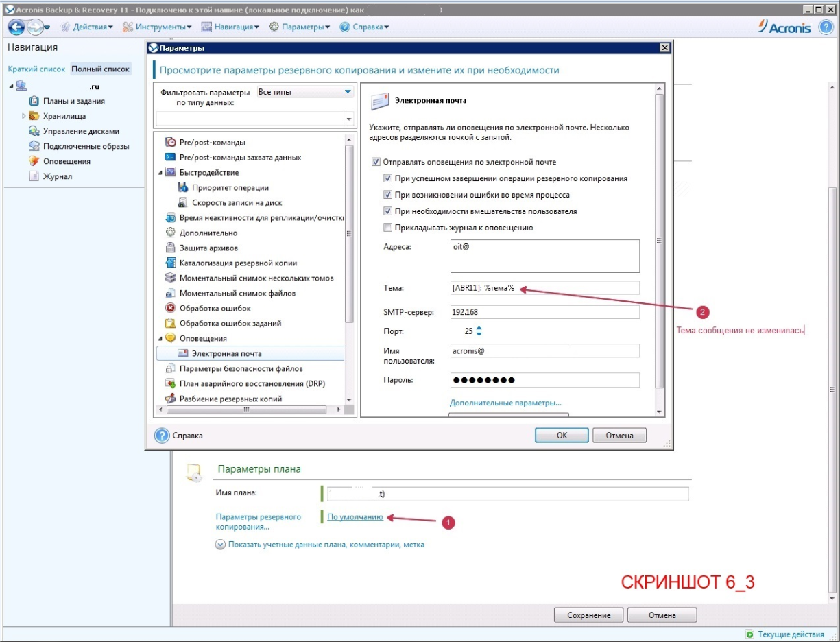The width and height of the screenshot is (840, 642).
Task: Collapse the Оповещения tree node in Параметры
Action: 160,339
